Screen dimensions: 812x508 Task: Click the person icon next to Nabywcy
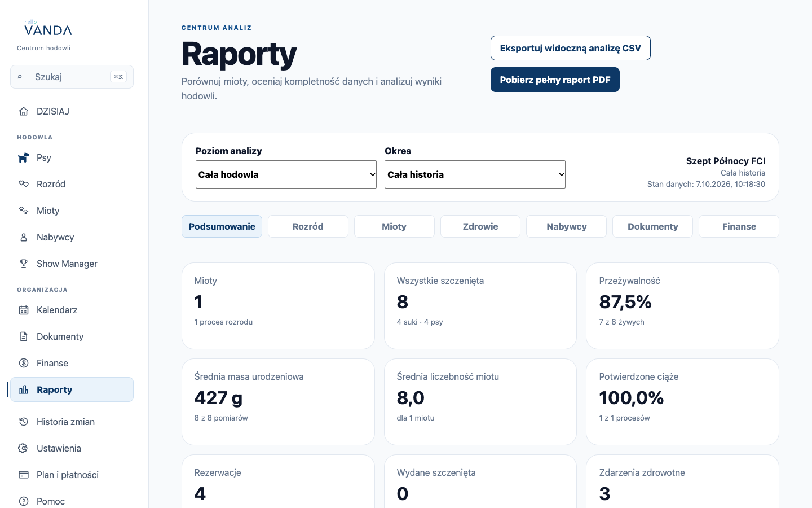[24, 237]
